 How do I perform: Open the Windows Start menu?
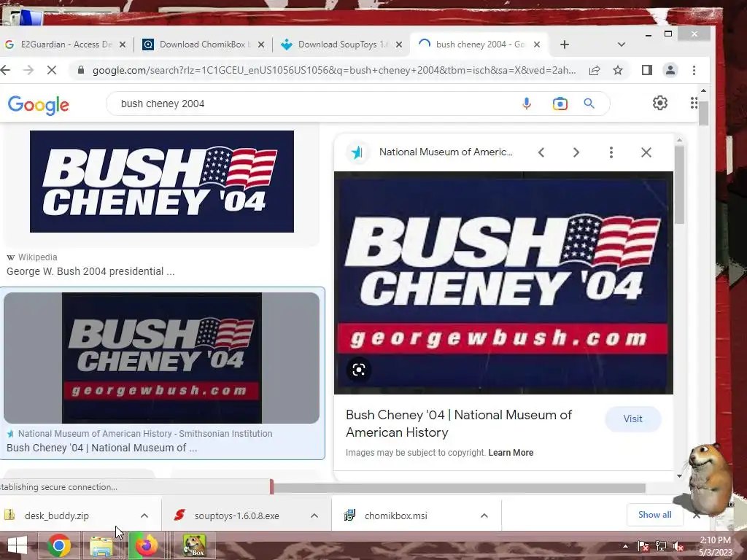tap(18, 545)
